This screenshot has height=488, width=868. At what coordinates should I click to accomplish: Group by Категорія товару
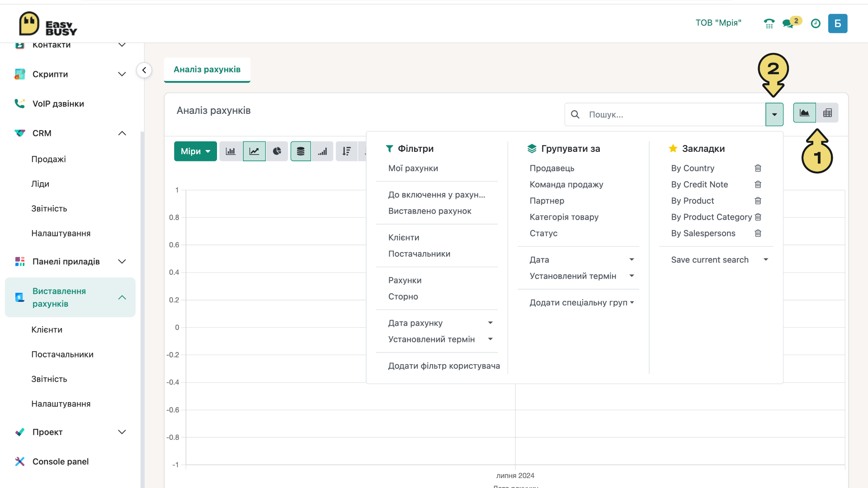pyautogui.click(x=564, y=217)
